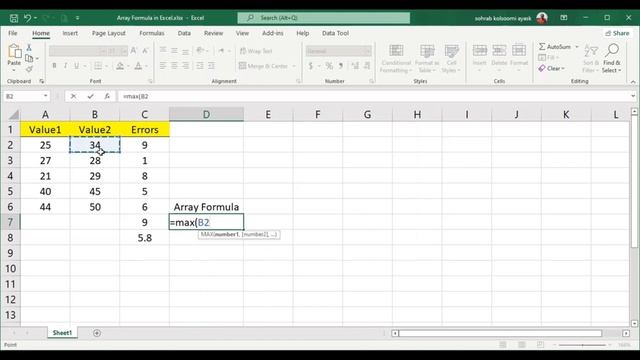640x360 pixels.
Task: Open the Font Color A button
Action: 138,66
